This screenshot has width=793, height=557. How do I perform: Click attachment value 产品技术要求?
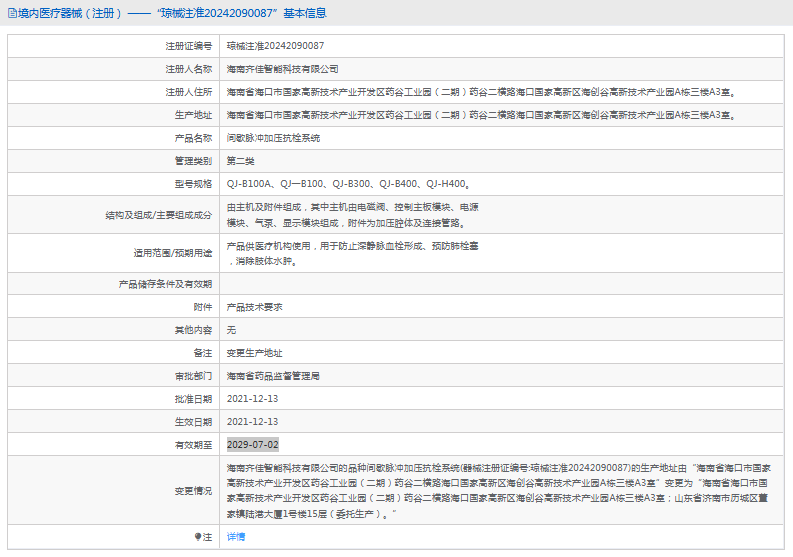pyautogui.click(x=254, y=307)
